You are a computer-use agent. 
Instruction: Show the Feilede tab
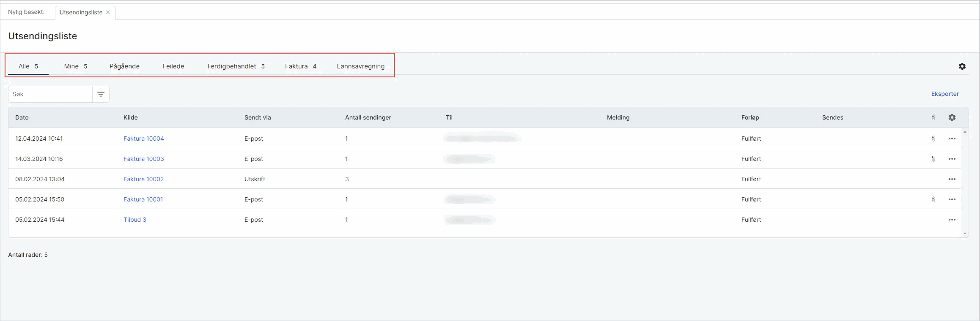(173, 66)
